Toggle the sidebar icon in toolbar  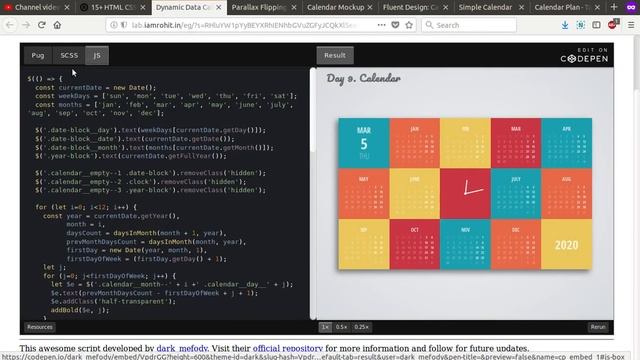(x=596, y=25)
